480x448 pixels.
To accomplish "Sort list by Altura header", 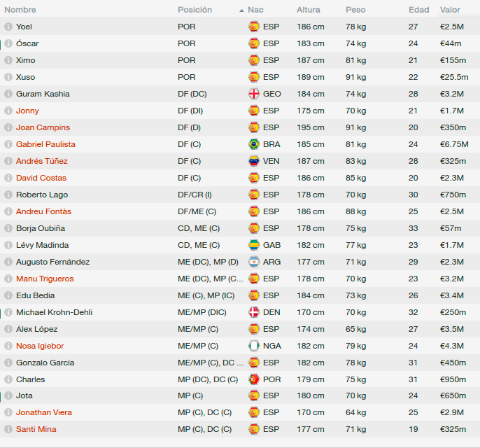I will [309, 10].
